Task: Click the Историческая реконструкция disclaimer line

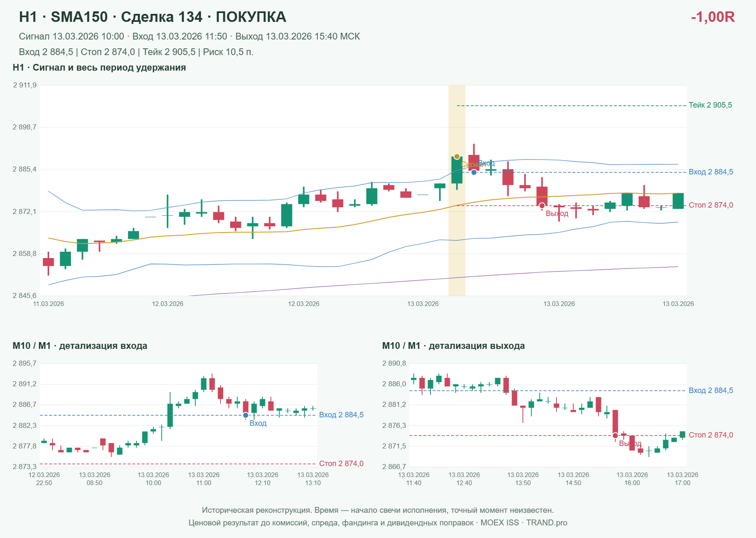Action: pos(378,510)
